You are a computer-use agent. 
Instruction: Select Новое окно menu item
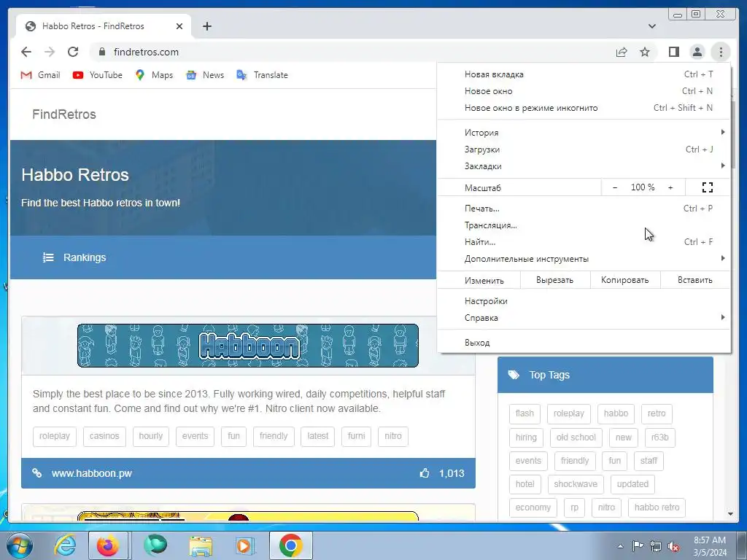point(584,91)
